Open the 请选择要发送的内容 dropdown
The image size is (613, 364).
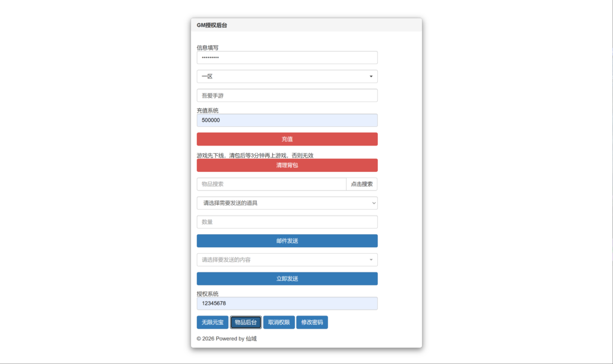pyautogui.click(x=287, y=260)
